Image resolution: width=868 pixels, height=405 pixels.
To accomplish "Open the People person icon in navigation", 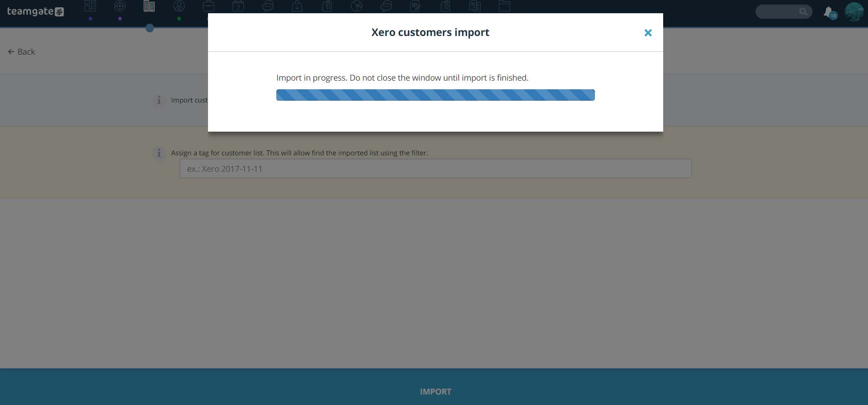I will click(x=179, y=6).
